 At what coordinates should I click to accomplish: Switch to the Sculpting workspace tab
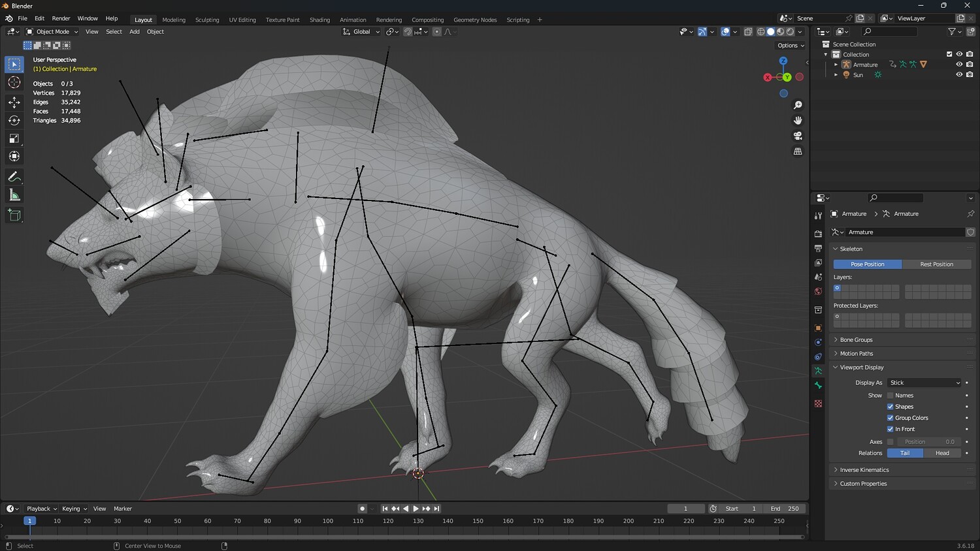point(207,20)
